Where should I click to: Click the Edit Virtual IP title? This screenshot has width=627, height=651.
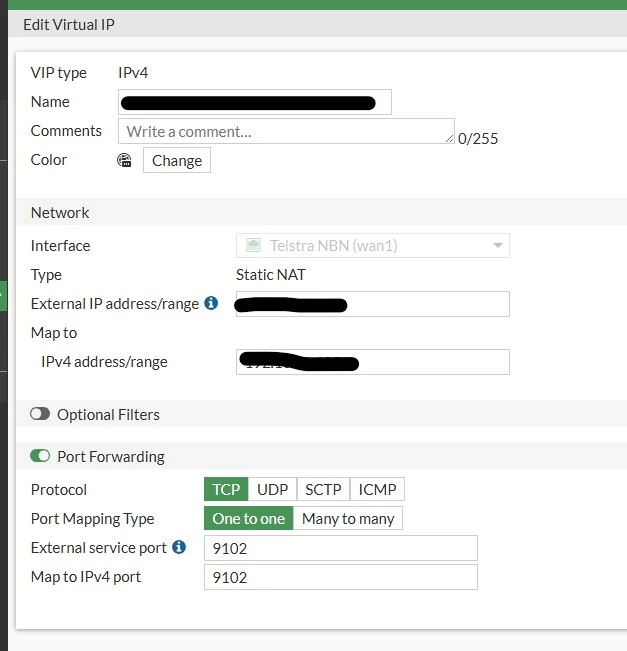tap(69, 24)
